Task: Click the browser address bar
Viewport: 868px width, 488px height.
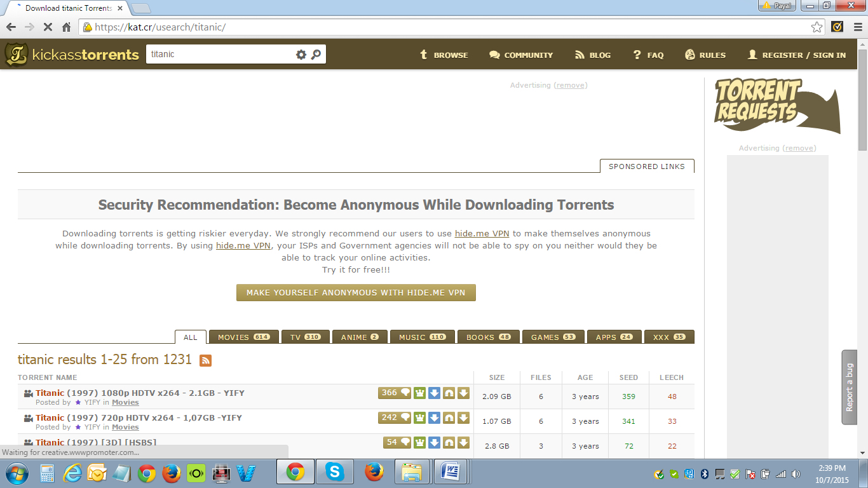Action: 451,27
